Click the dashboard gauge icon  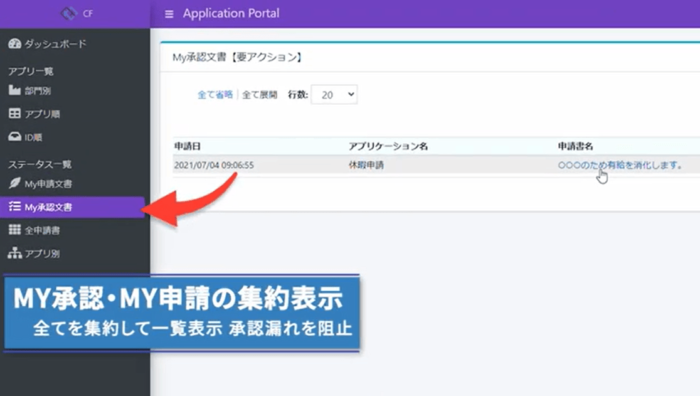tap(14, 43)
